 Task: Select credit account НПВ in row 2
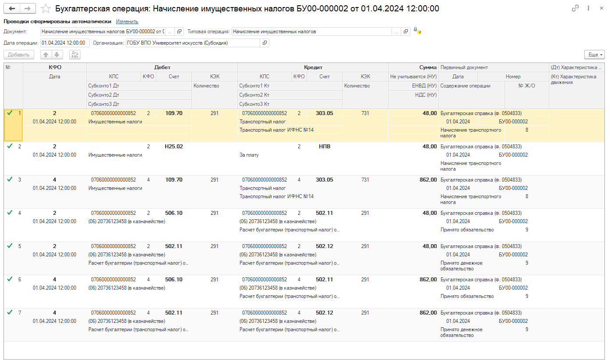[325, 147]
